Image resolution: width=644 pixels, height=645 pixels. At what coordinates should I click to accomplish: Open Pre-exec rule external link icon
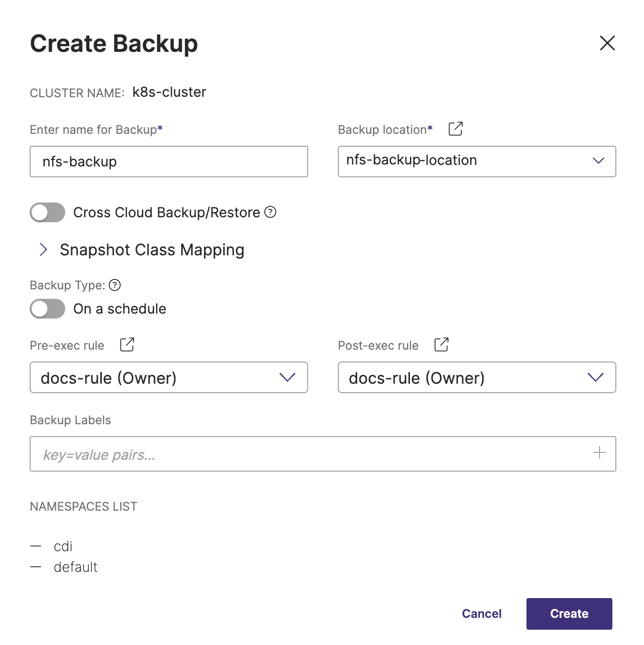pos(127,345)
